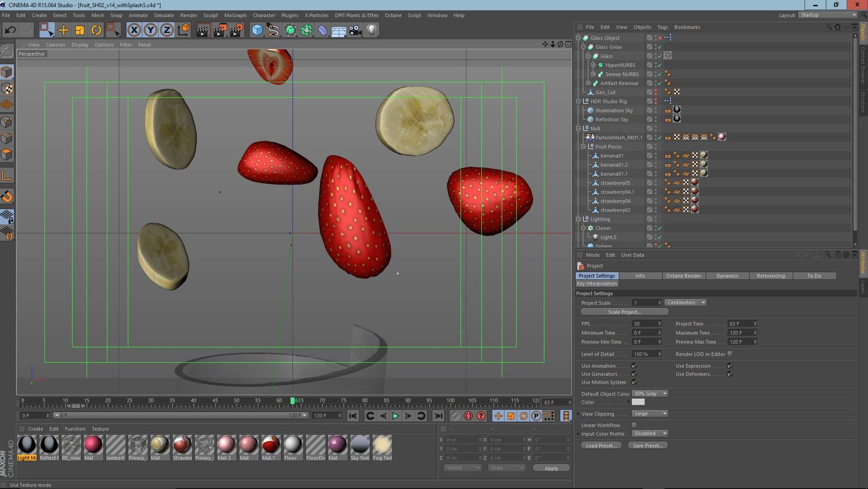
Task: Click the Load Preset button
Action: tap(601, 446)
